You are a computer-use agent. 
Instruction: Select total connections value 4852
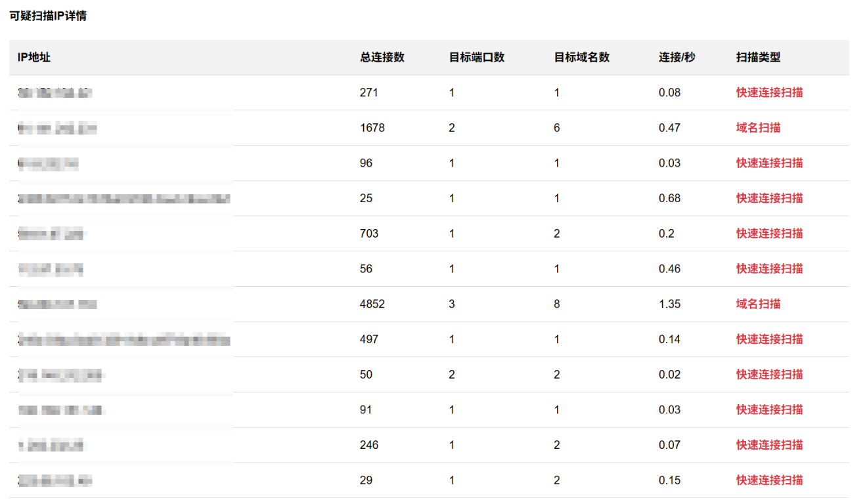point(372,304)
